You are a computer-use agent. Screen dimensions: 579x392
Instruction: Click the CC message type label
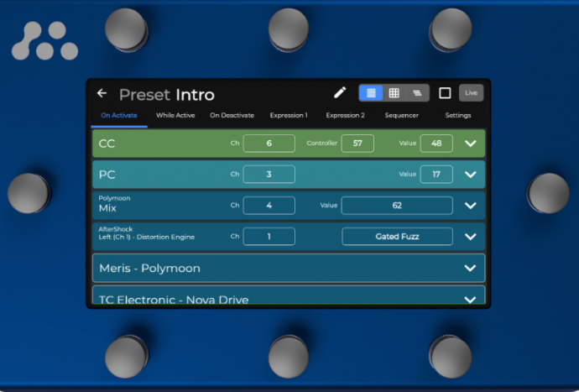(x=107, y=144)
